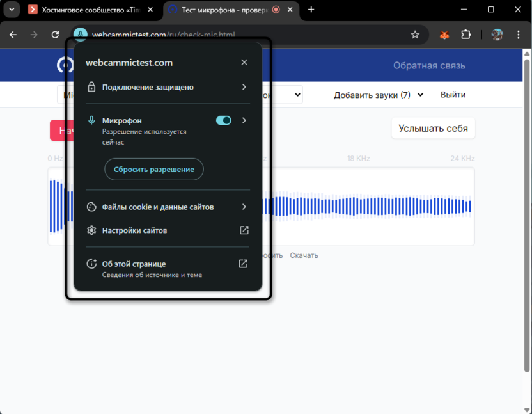Expand the cookie settings chevron
Image resolution: width=532 pixels, height=414 pixels.
(x=244, y=207)
